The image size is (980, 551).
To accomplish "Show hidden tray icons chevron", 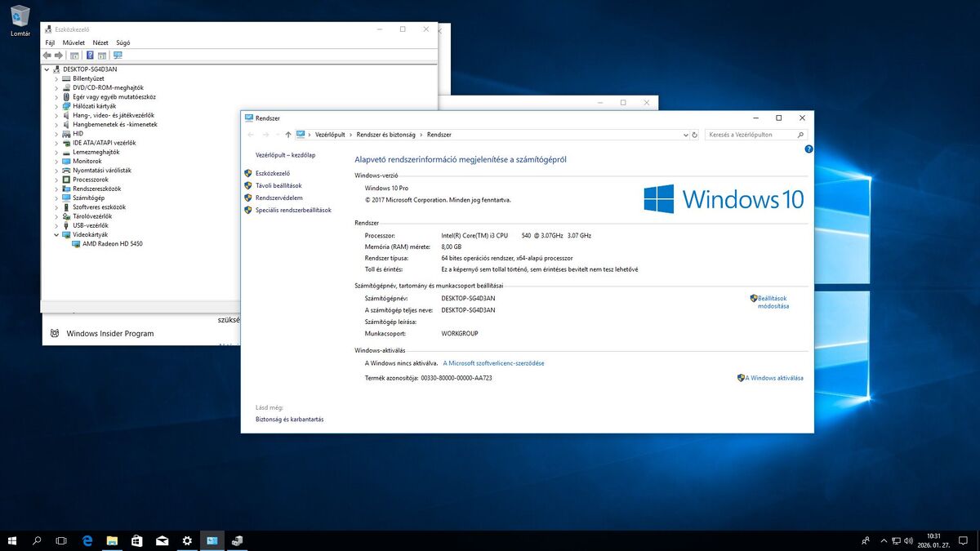I will tap(884, 540).
